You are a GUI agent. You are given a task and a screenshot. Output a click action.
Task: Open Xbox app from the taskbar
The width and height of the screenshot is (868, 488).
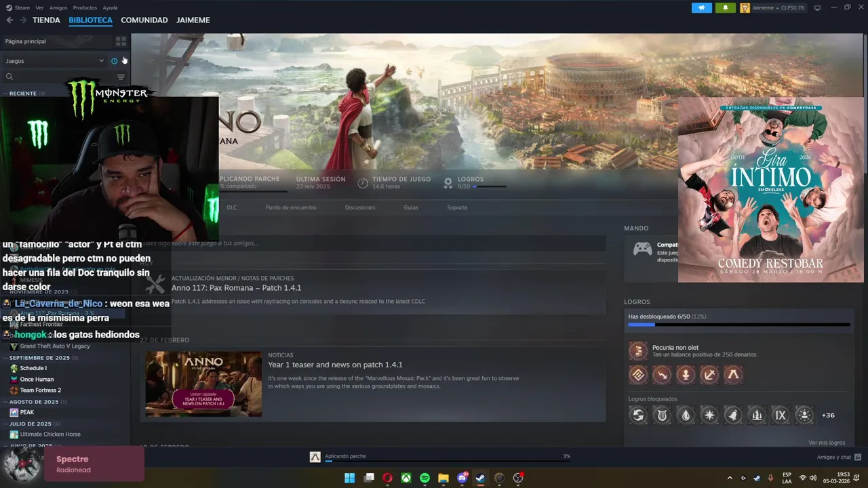(406, 478)
